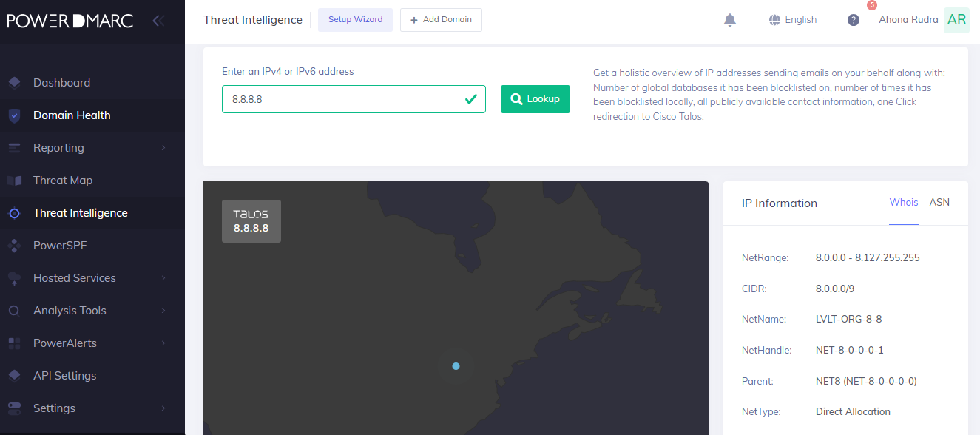The image size is (980, 435).
Task: Expand the Analysis Tools chevron
Action: pyautogui.click(x=163, y=311)
